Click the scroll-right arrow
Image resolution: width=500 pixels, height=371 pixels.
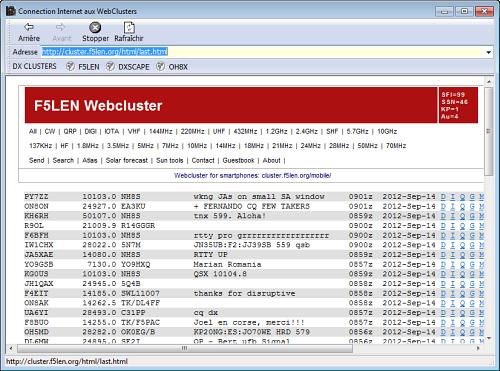pyautogui.click(x=478, y=348)
